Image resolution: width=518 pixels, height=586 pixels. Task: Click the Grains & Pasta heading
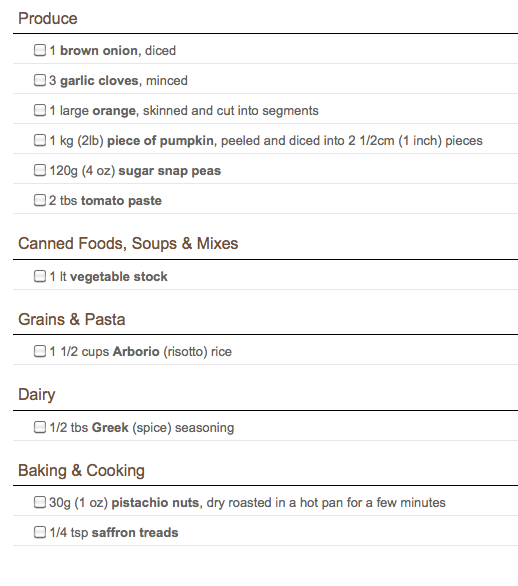[x=72, y=319]
